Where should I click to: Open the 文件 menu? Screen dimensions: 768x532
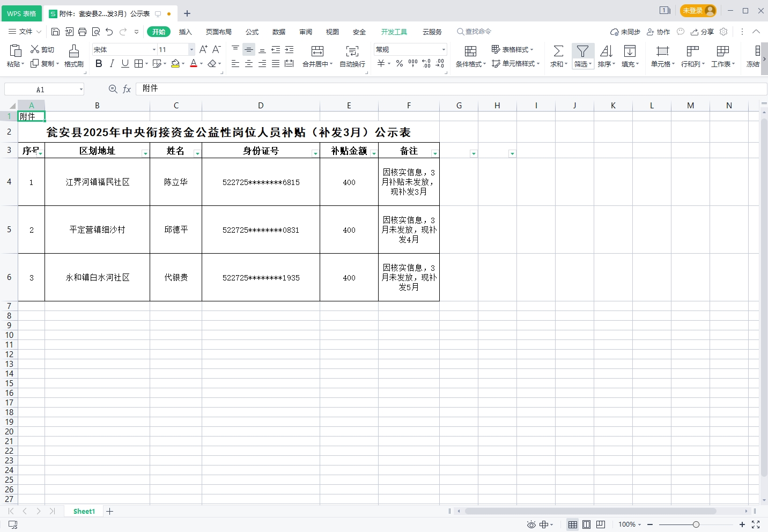coord(25,32)
